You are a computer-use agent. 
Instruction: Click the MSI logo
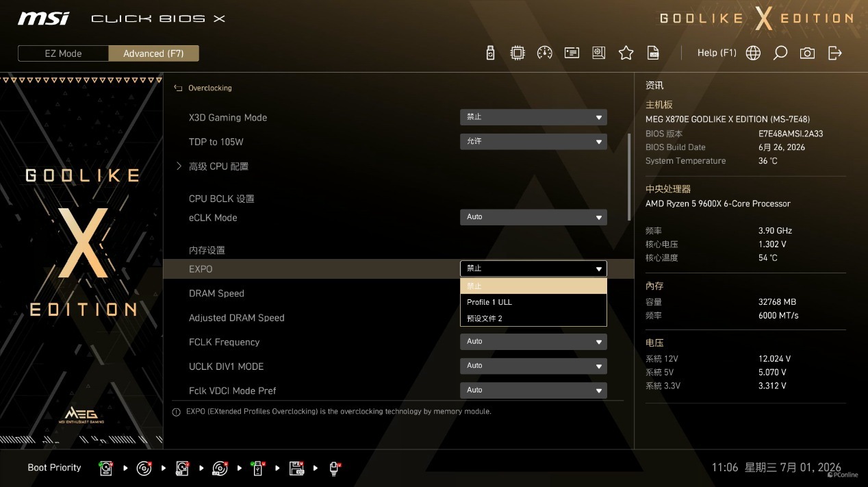[44, 18]
